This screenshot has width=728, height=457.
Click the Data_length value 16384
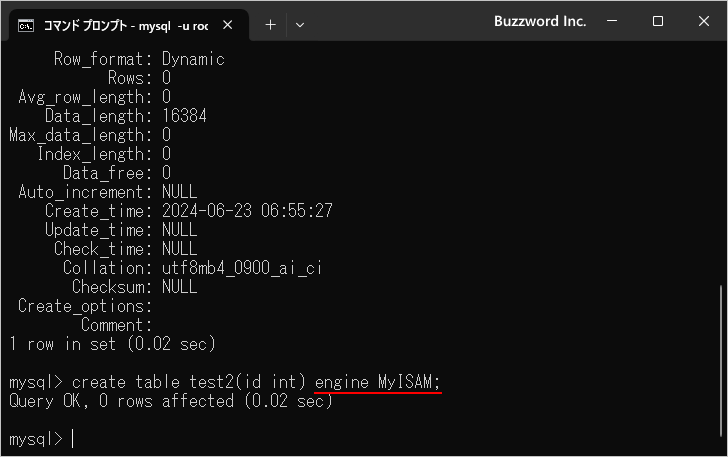pos(184,116)
